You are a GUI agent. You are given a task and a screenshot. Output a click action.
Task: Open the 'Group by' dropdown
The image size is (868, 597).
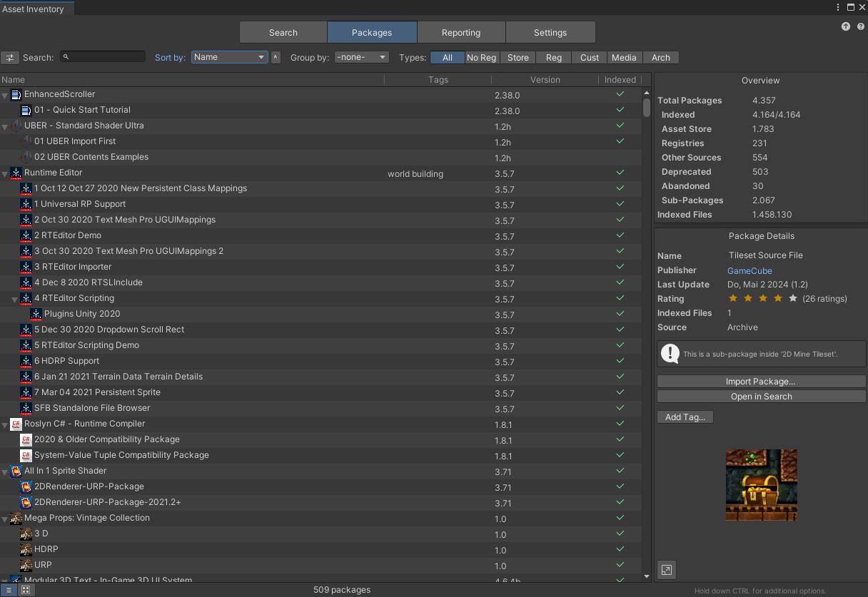pos(361,57)
